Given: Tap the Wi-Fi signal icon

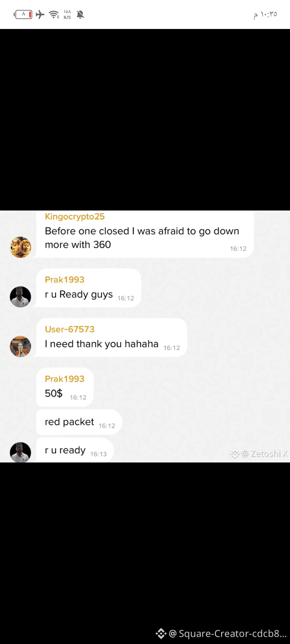Looking at the screenshot, I should [54, 15].
